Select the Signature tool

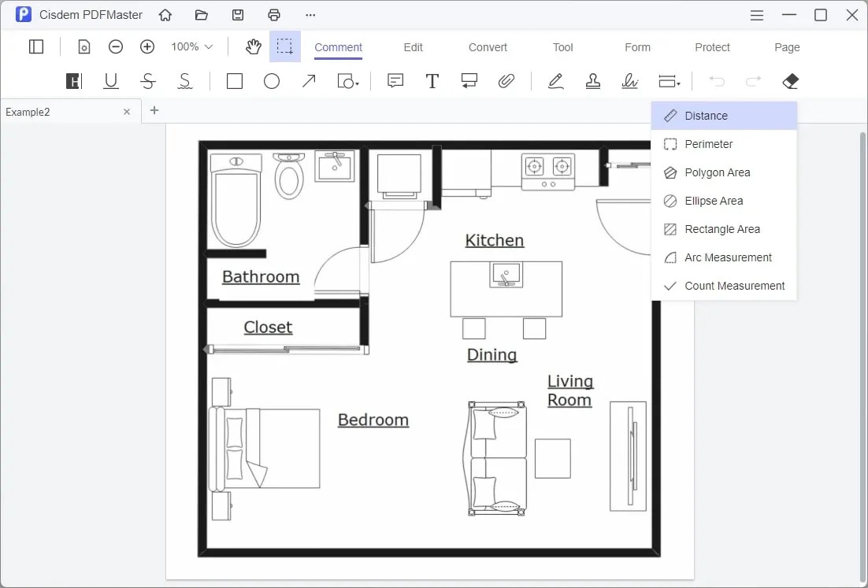[629, 81]
